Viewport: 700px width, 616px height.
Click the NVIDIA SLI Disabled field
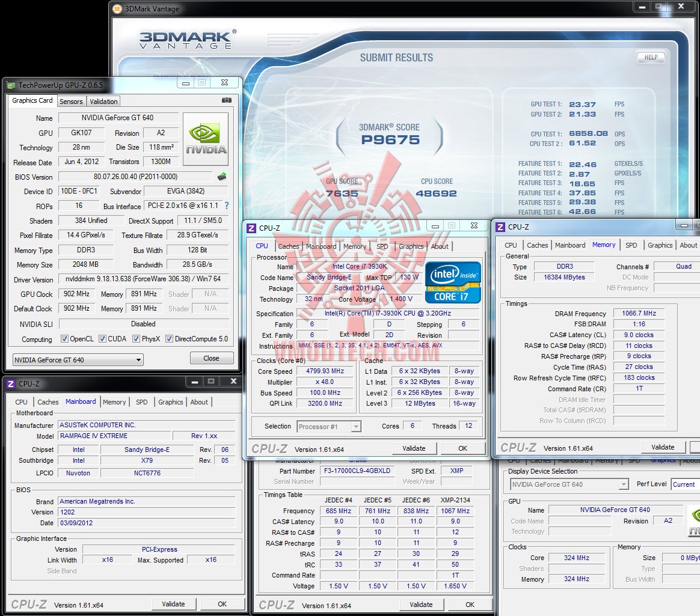click(x=144, y=324)
